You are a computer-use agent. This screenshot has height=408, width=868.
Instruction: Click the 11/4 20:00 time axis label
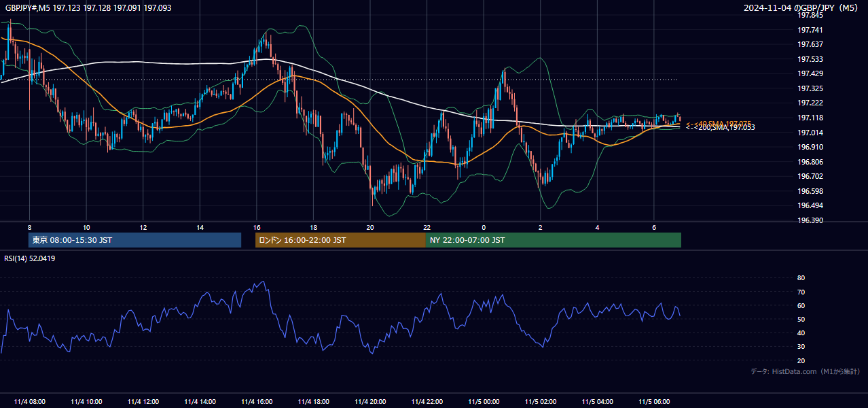(370, 401)
